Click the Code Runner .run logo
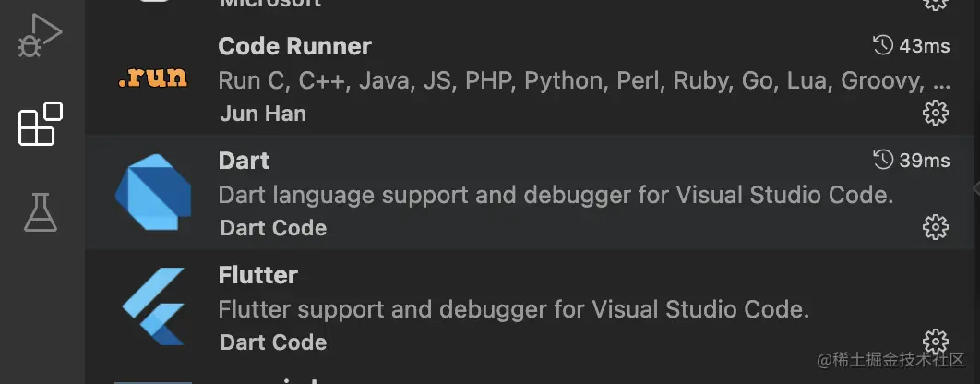Viewport: 980px width, 384px height. [152, 78]
